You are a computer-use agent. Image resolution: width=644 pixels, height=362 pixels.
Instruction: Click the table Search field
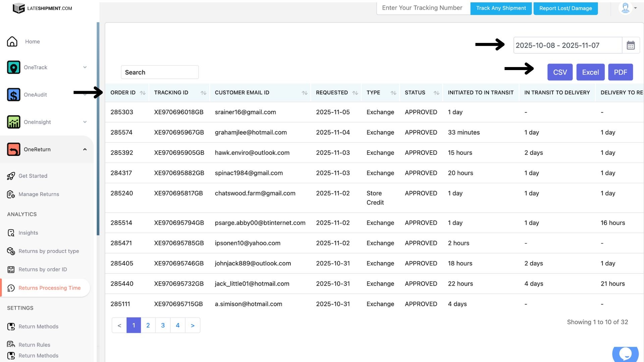(160, 72)
